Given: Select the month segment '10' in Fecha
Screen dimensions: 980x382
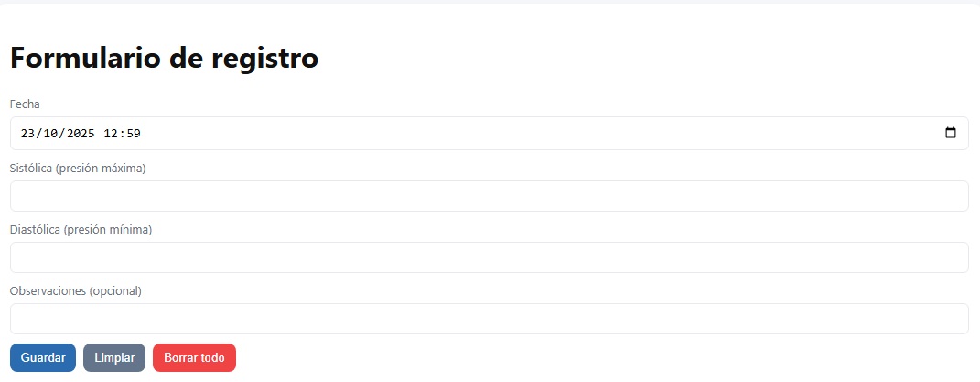Looking at the screenshot, I should point(50,134).
